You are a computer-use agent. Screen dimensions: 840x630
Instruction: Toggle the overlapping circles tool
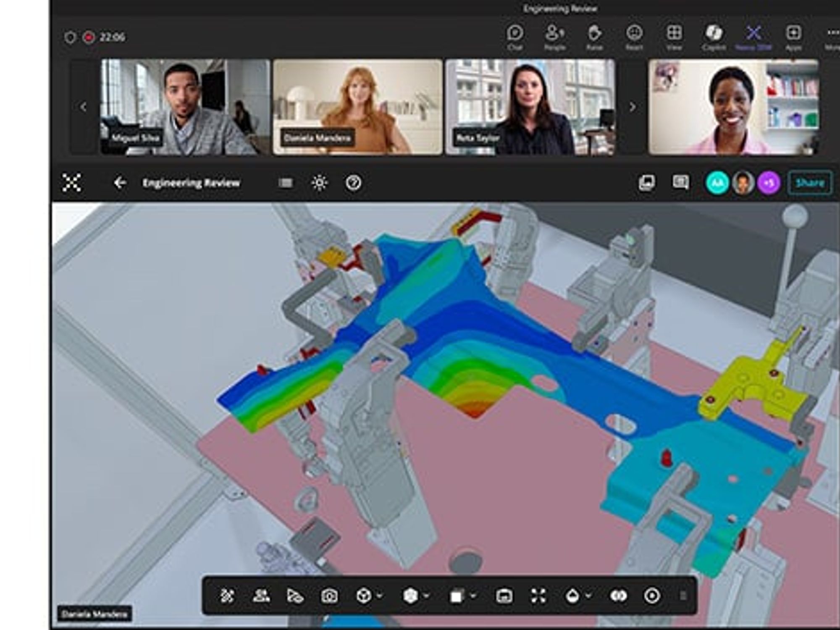618,596
